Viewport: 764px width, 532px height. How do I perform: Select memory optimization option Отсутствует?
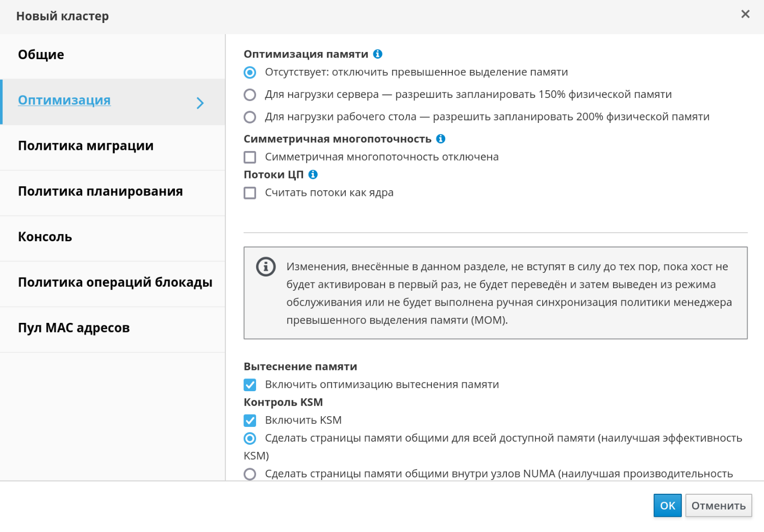[250, 72]
